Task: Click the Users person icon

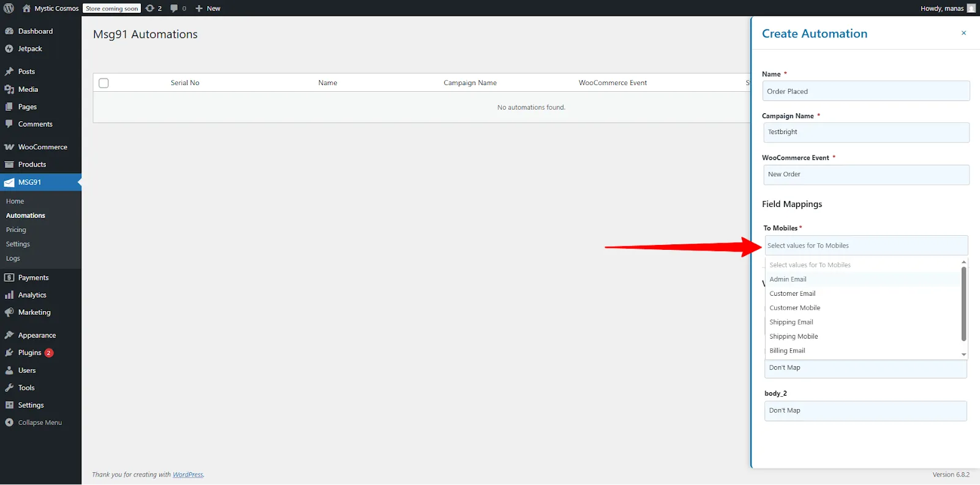Action: tap(9, 370)
